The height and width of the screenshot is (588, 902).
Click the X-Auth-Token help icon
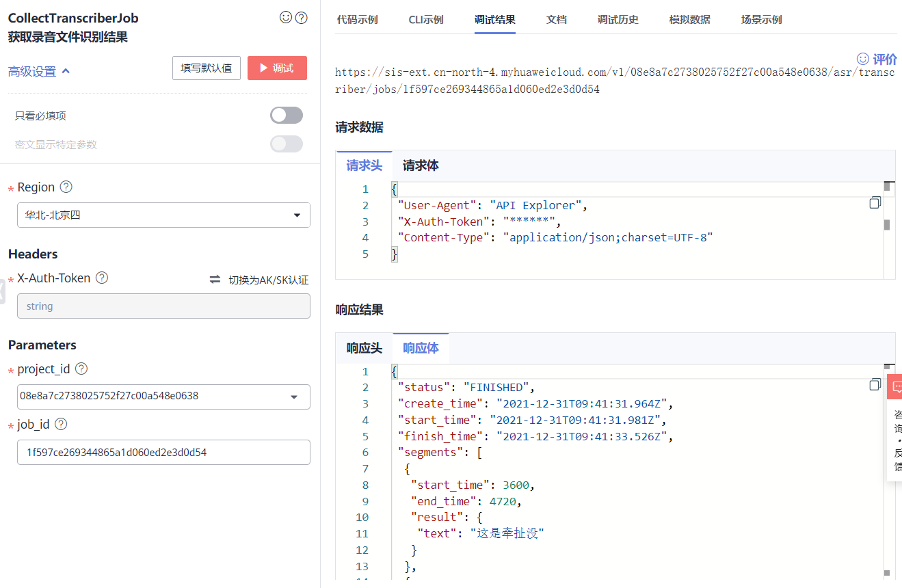(x=102, y=278)
